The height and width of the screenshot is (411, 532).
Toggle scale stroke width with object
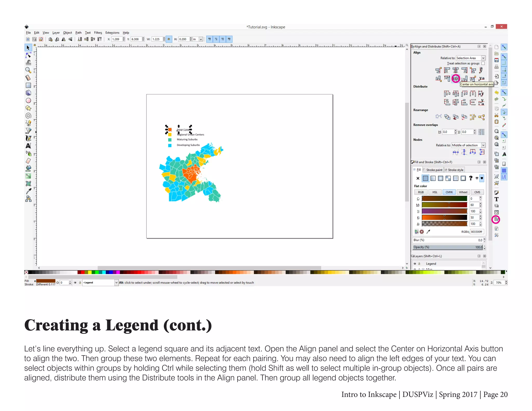tap(209, 39)
